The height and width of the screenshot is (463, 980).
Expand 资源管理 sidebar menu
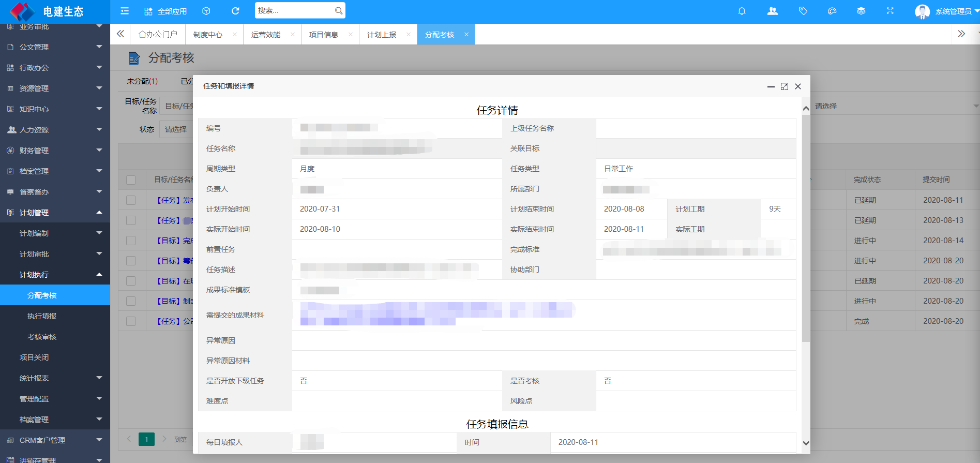click(x=55, y=88)
